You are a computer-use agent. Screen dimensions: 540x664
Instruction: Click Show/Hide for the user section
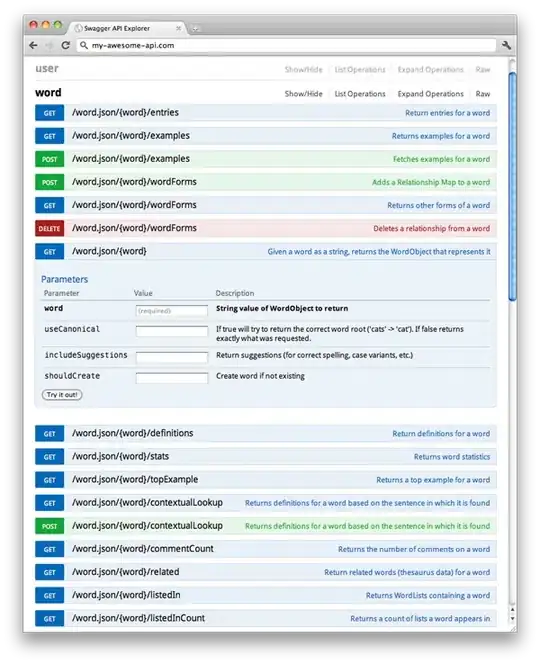tap(303, 69)
